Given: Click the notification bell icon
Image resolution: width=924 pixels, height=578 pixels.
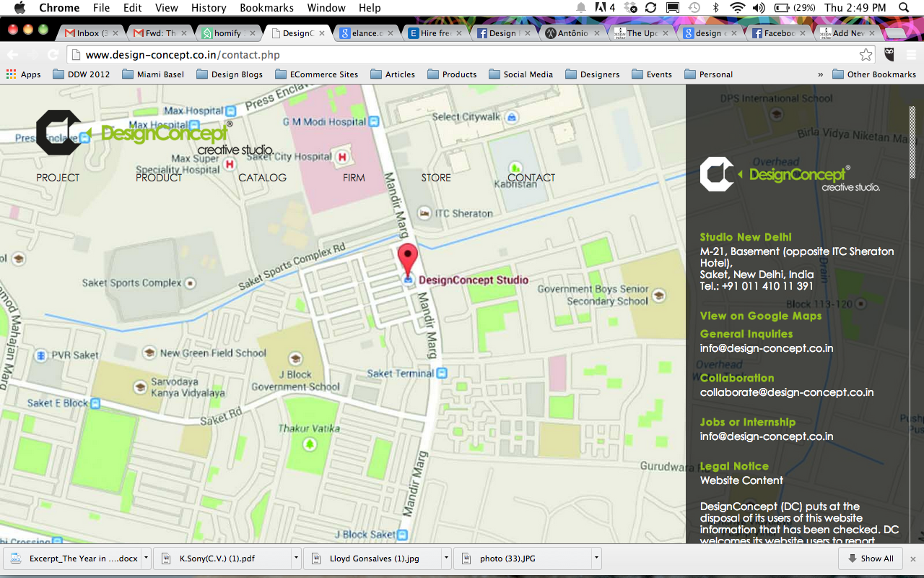Looking at the screenshot, I should point(581,8).
